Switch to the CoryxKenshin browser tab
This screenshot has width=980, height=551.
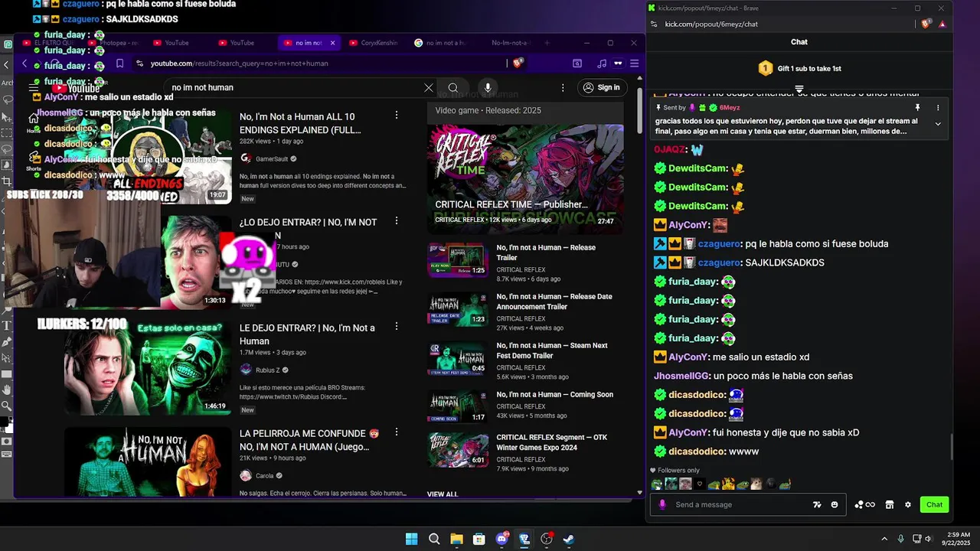tap(373, 43)
